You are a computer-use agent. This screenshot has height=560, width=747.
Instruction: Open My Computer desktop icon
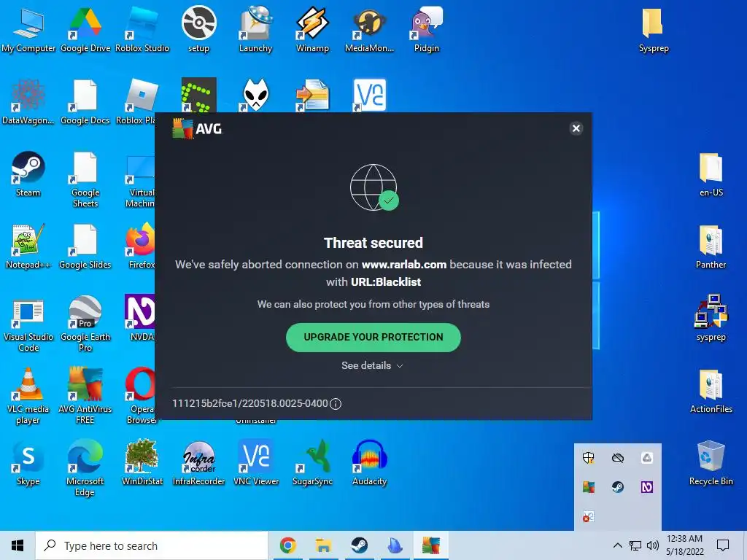pos(28,30)
